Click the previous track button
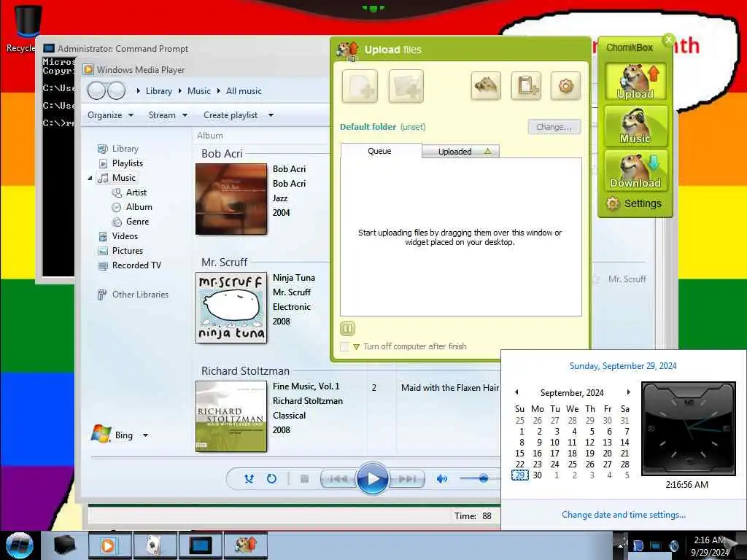The width and height of the screenshot is (747, 560). (x=338, y=478)
